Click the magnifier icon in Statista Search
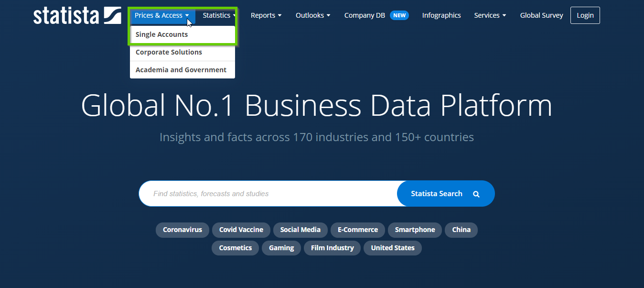This screenshot has height=288, width=644. coord(476,194)
